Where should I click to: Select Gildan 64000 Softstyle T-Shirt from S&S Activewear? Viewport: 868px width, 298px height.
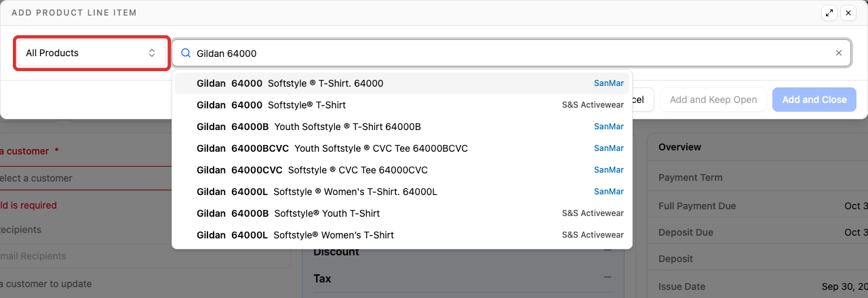click(402, 105)
